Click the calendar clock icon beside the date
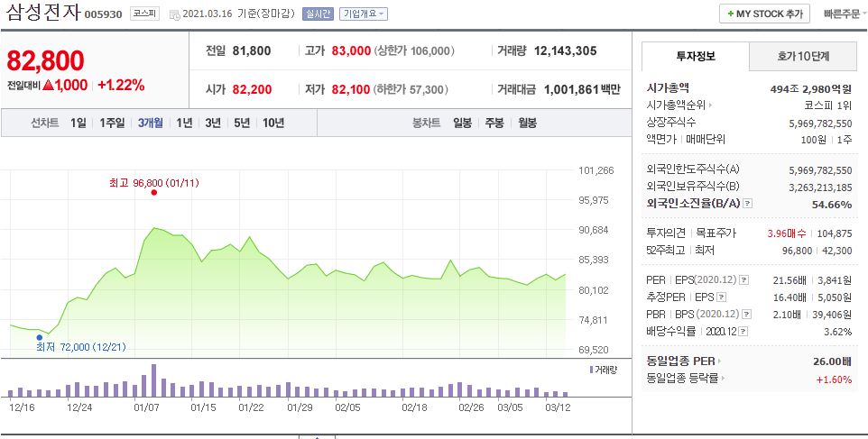 tap(174, 15)
